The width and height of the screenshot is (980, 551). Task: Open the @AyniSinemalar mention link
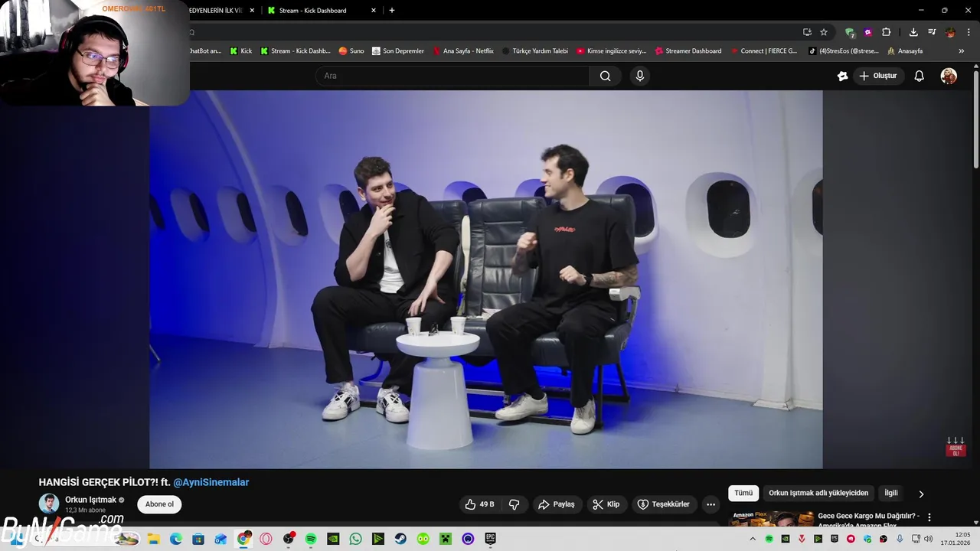[211, 482]
